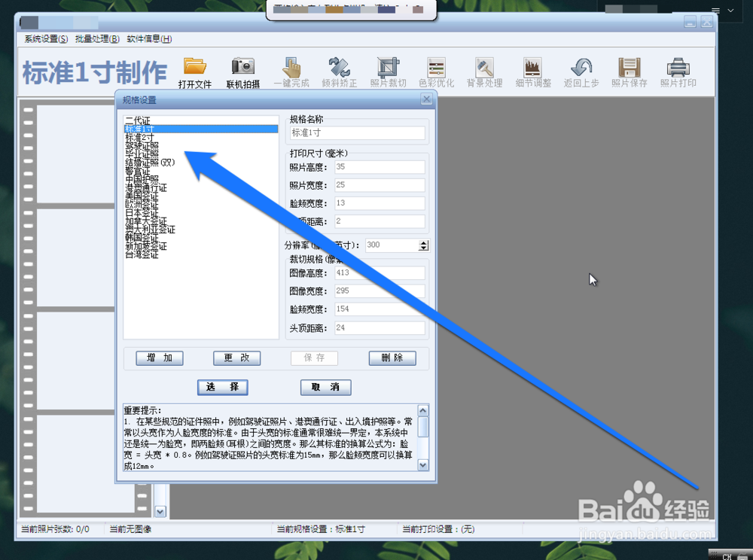Click the print 头顶距离 field showing 2

click(380, 221)
